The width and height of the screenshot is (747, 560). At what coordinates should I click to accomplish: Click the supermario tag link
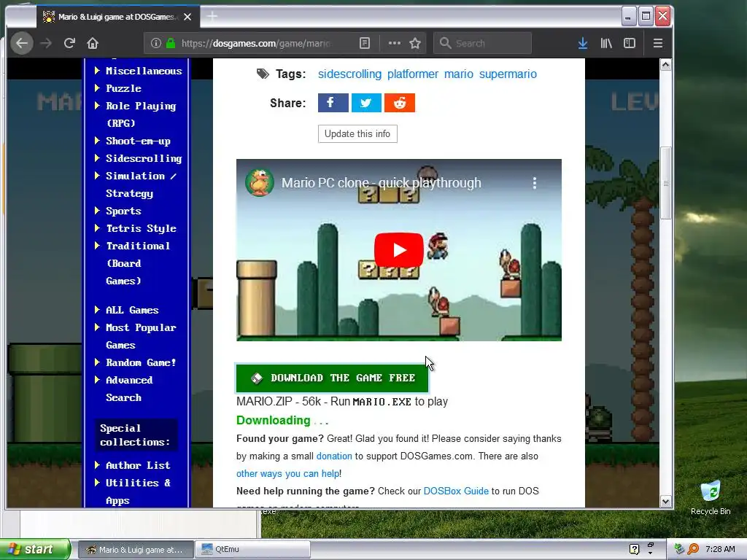[x=508, y=74]
